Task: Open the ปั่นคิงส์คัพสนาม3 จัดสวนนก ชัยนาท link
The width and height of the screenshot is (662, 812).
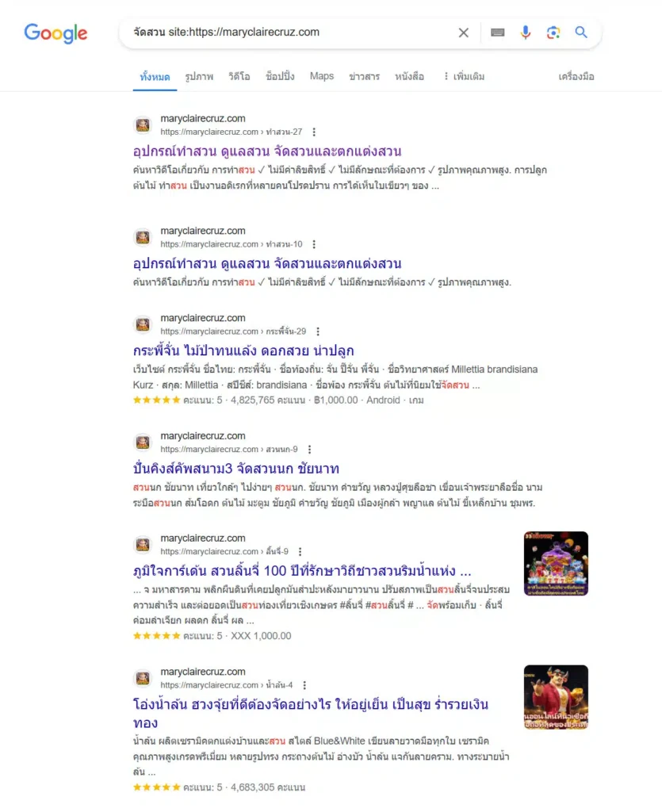Action: pyautogui.click(x=236, y=469)
